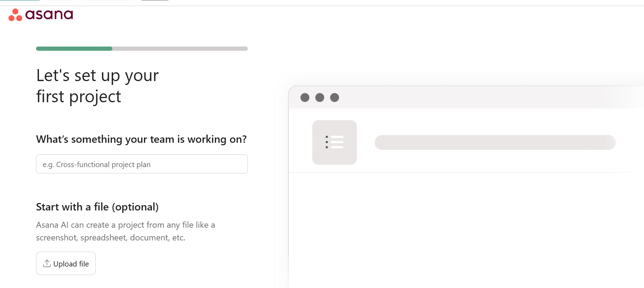
Task: Click the "Upload file" text label
Action: click(x=71, y=264)
